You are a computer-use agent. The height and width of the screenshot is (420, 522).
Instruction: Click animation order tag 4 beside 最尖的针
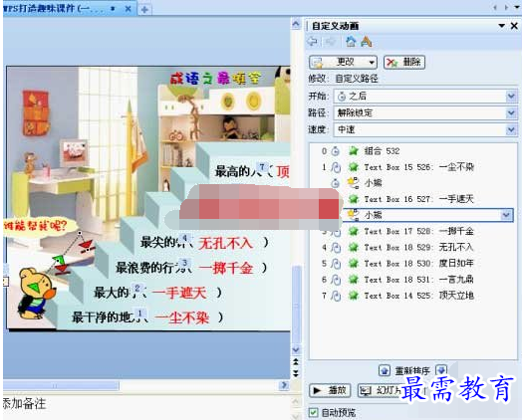pyautogui.click(x=184, y=238)
